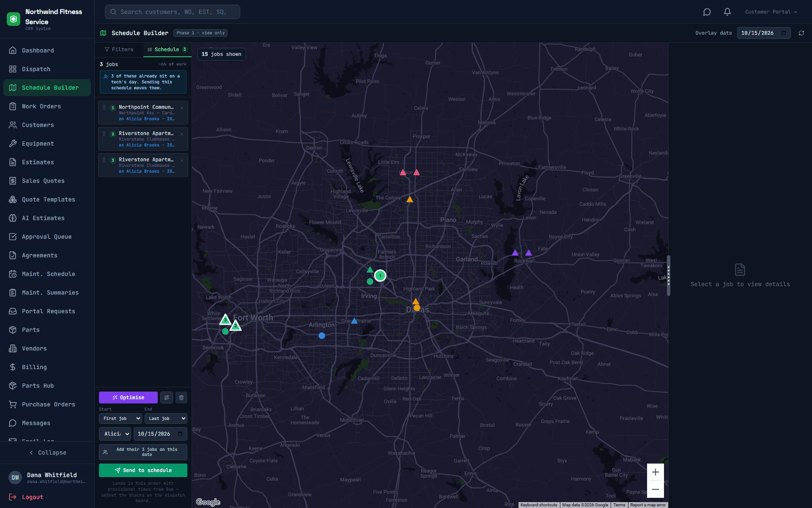Select the numbered 1 marker on map
Image resolution: width=812 pixels, height=508 pixels.
click(x=380, y=276)
